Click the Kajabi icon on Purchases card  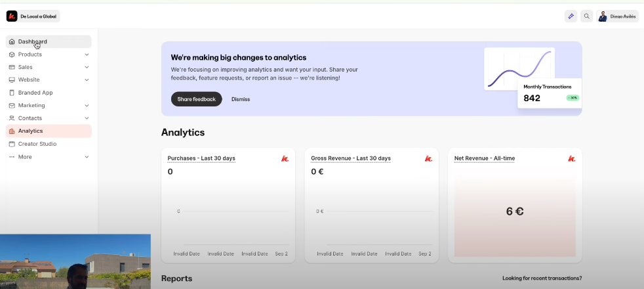285,158
